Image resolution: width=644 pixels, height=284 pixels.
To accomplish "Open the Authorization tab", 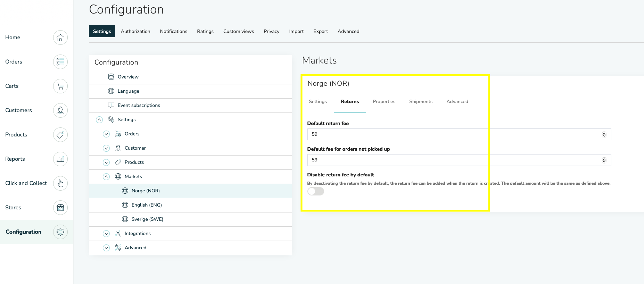I will [x=135, y=31].
